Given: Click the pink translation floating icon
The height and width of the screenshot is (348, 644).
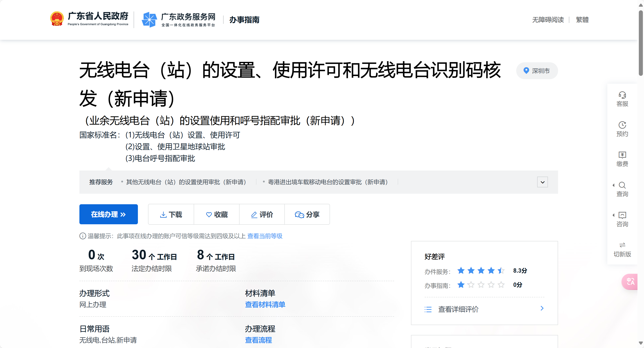Looking at the screenshot, I should 630,282.
